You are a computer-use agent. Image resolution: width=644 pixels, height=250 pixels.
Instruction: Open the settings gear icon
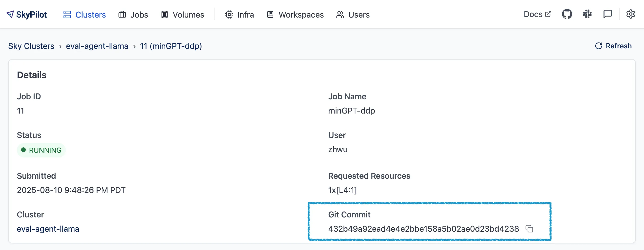pos(631,14)
